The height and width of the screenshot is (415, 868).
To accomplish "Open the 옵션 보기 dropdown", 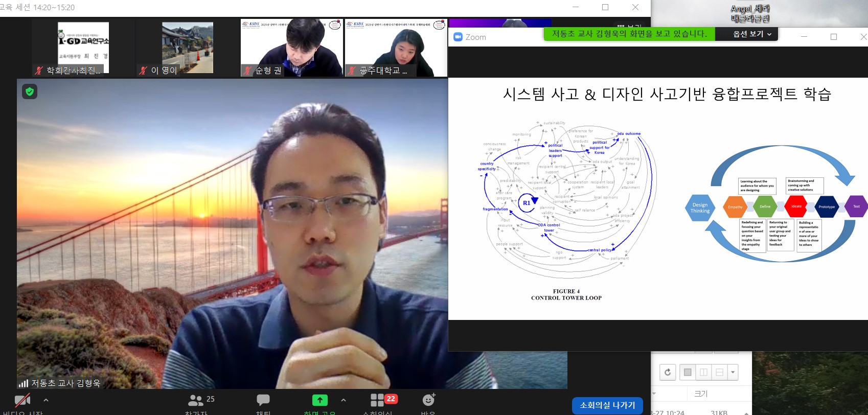I will click(751, 34).
